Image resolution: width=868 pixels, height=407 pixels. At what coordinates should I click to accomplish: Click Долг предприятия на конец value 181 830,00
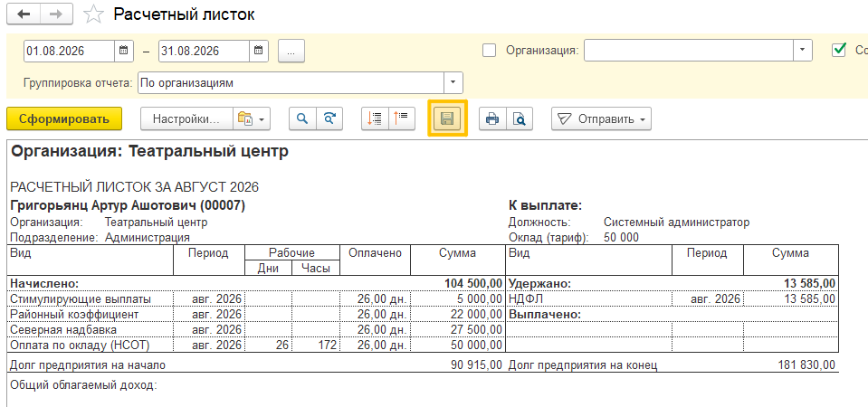(x=806, y=365)
